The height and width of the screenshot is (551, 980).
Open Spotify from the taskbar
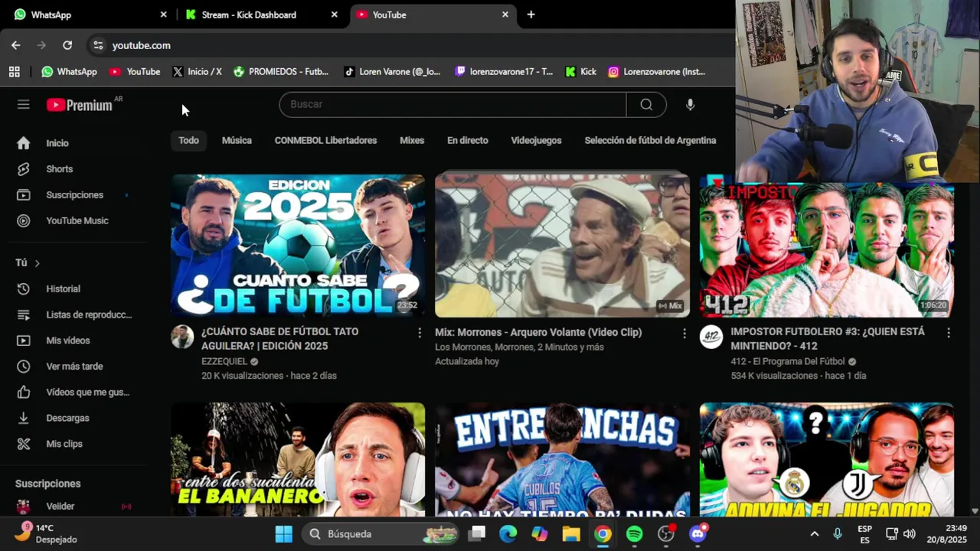coord(635,534)
